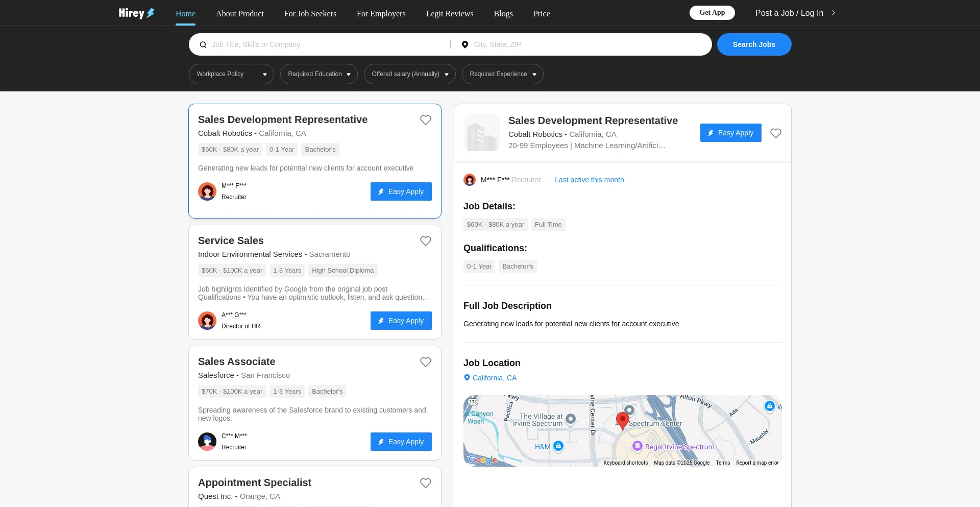Click Cobalt Robotics company logo placeholder
Viewport: 980px width, 507px height.
coord(482,133)
